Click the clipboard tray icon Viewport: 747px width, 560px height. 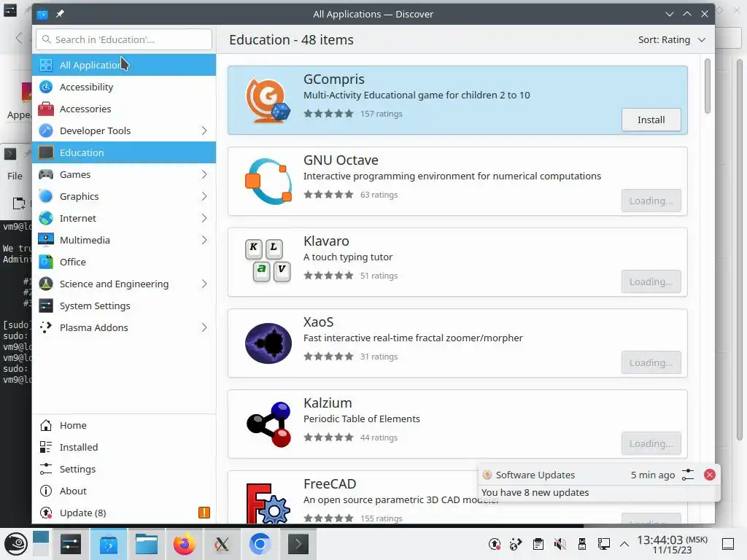[538, 544]
